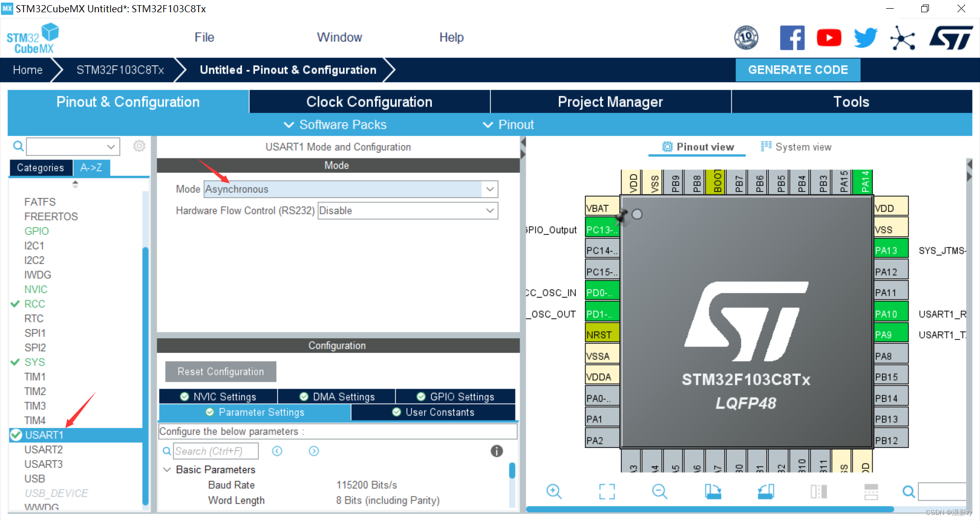Click Reset Configuration button
Viewport: 980px width, 521px height.
click(x=220, y=372)
